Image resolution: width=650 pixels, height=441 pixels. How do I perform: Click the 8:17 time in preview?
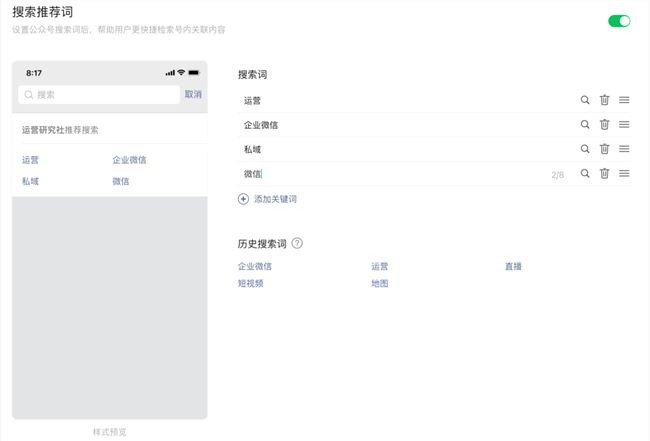(x=34, y=73)
